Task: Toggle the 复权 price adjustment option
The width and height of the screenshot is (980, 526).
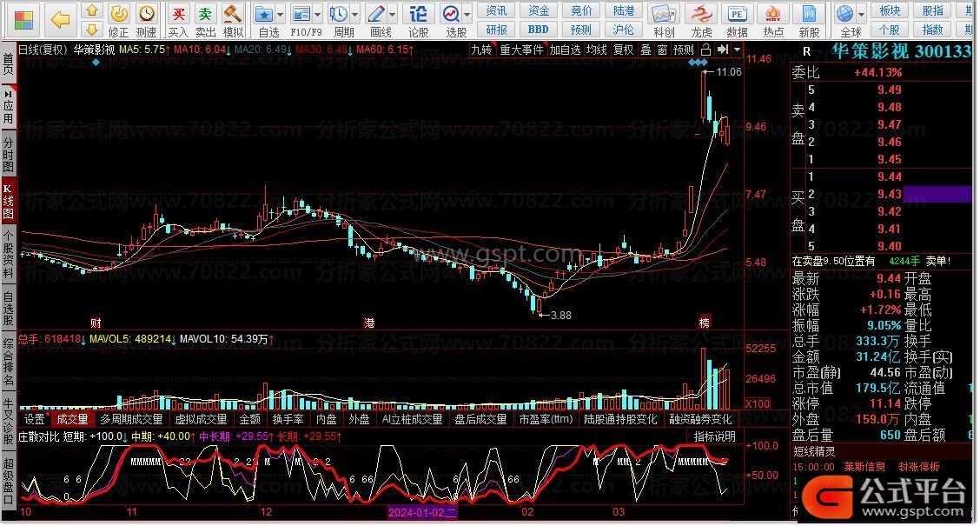Action: 623,50
